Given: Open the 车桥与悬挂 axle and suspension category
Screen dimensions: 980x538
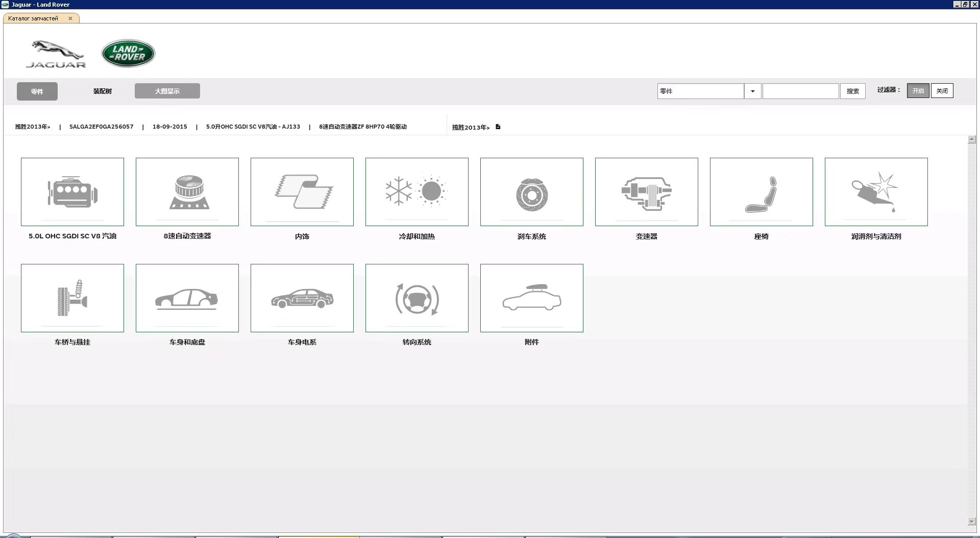Looking at the screenshot, I should tap(72, 298).
